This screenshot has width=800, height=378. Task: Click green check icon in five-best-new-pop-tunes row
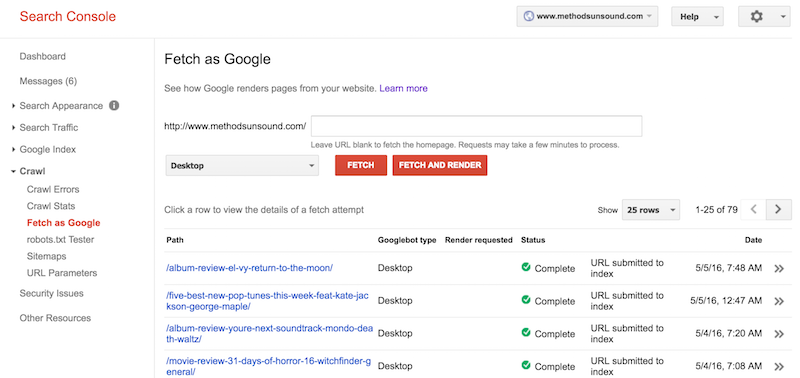526,300
